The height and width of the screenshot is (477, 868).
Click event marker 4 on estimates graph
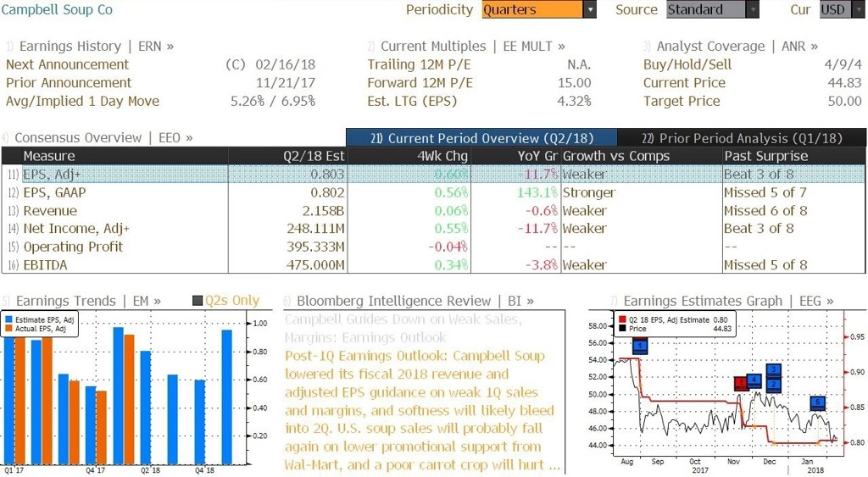pos(754,380)
